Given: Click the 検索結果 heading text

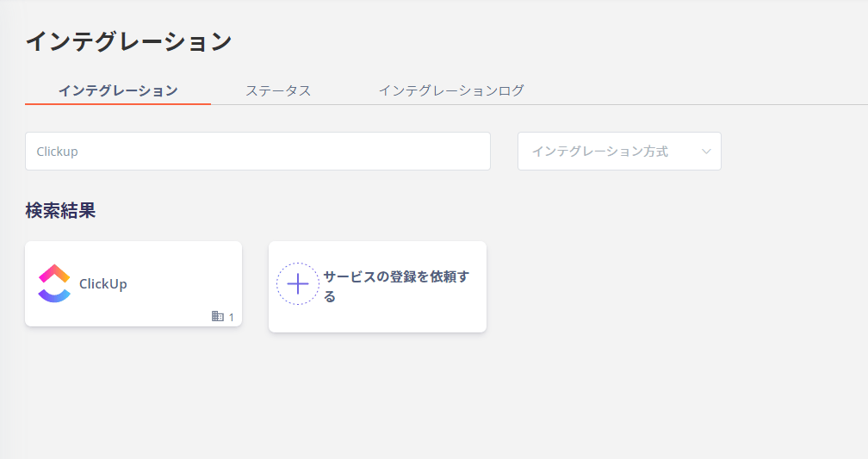Looking at the screenshot, I should pyautogui.click(x=60, y=210).
